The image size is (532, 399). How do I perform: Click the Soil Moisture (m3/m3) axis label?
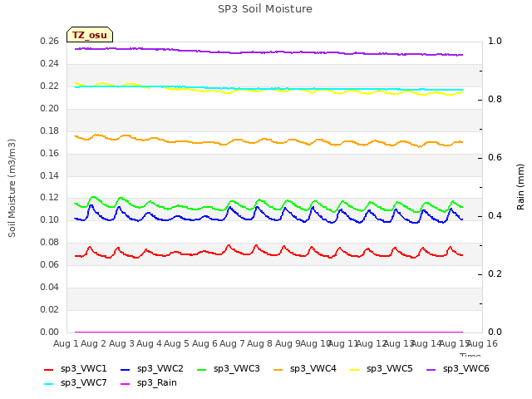(12, 188)
